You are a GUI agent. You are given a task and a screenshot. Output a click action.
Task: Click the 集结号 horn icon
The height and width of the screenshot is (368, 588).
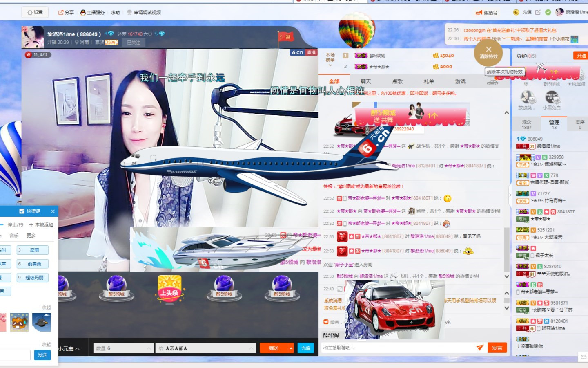[x=479, y=13]
